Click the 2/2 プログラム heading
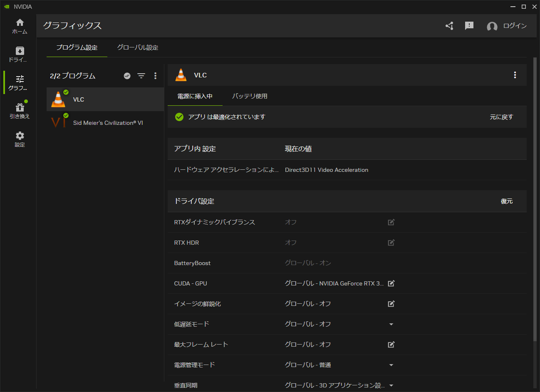Viewport: 540px width, 392px height. click(x=73, y=76)
